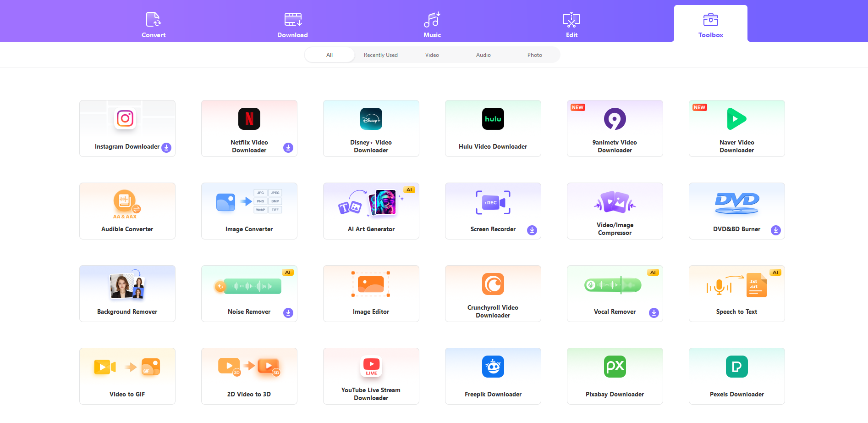This screenshot has height=423, width=868.
Task: Click the Image Editor label
Action: tap(371, 312)
